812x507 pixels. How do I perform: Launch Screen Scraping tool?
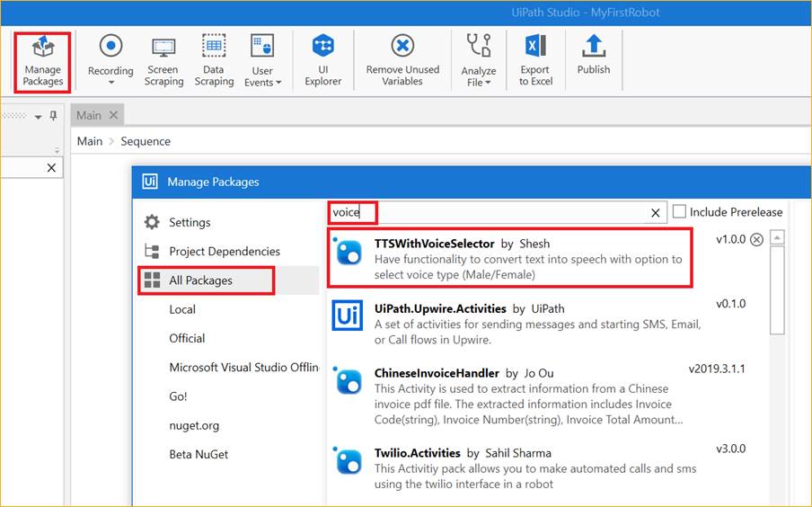pyautogui.click(x=163, y=62)
